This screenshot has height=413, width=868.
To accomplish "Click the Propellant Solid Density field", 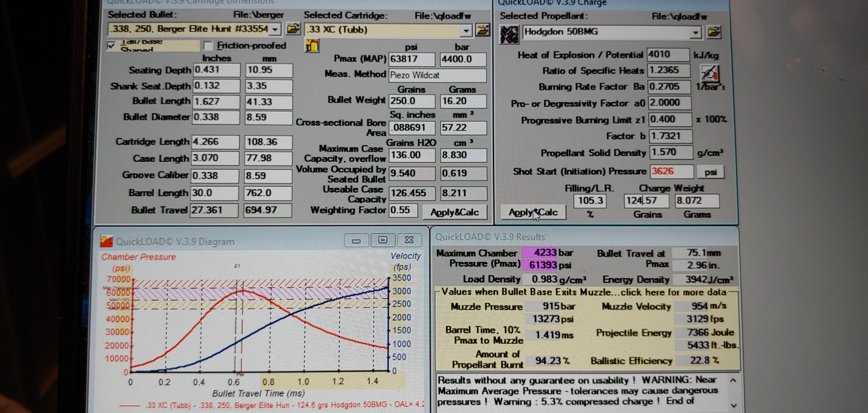I will (671, 153).
